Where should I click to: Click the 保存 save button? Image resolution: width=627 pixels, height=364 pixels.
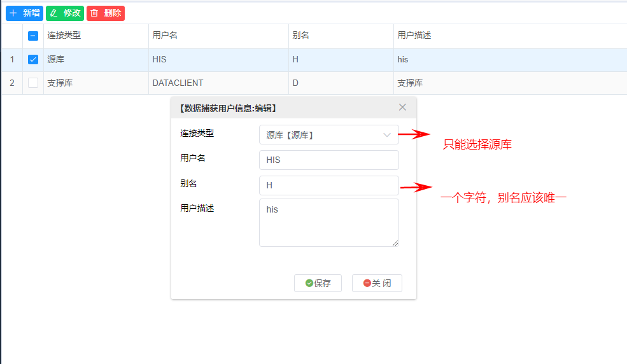[x=318, y=283]
